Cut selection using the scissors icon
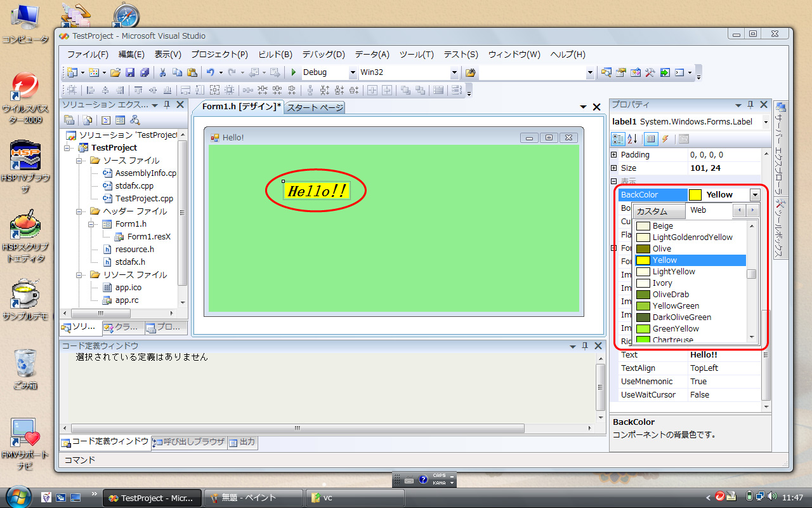Viewport: 812px width, 508px height. tap(162, 72)
